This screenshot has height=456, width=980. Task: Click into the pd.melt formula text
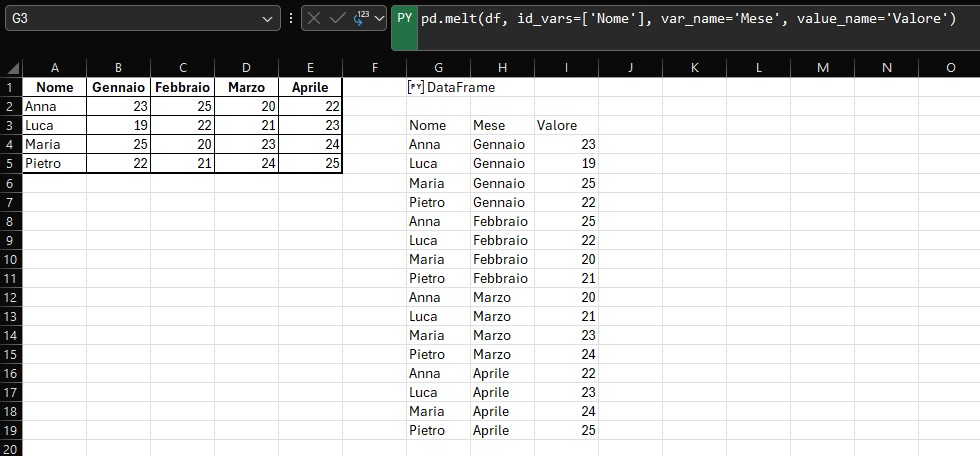tap(688, 19)
